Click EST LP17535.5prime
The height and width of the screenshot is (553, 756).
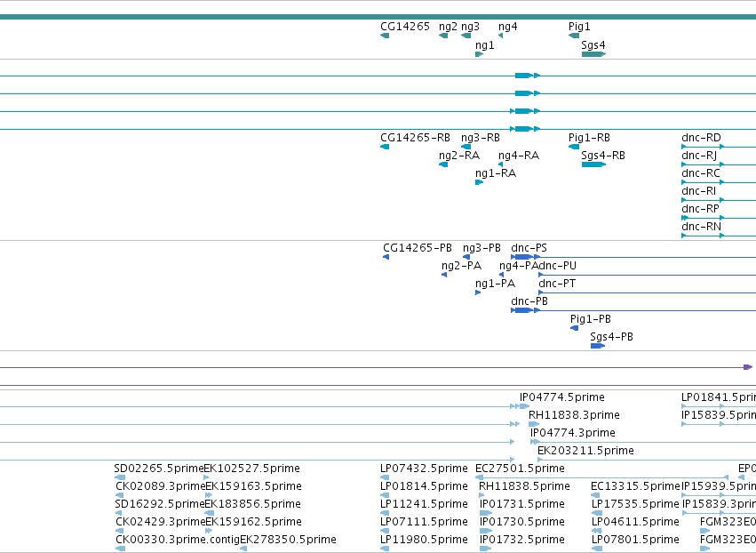point(635,505)
